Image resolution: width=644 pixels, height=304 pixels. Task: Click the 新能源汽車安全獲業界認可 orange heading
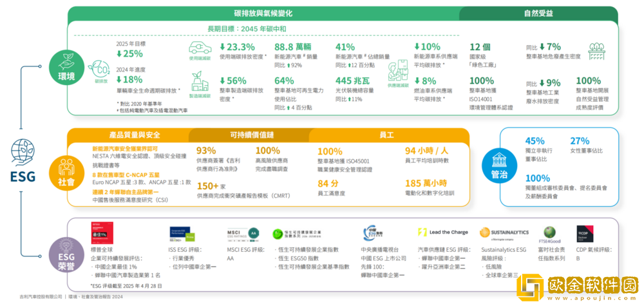coord(126,148)
